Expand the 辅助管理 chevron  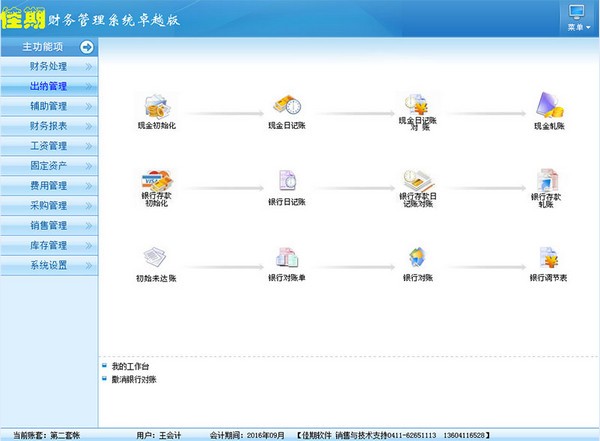[88, 106]
